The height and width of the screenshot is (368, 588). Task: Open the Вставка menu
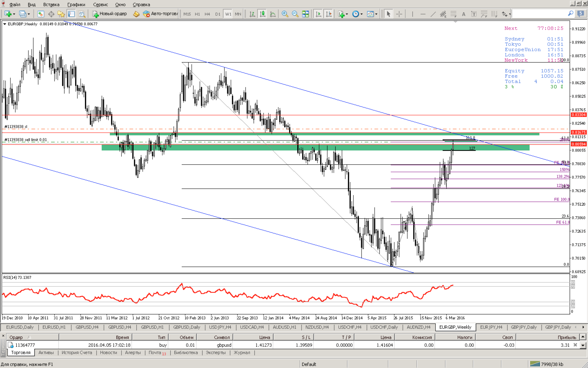pyautogui.click(x=51, y=4)
